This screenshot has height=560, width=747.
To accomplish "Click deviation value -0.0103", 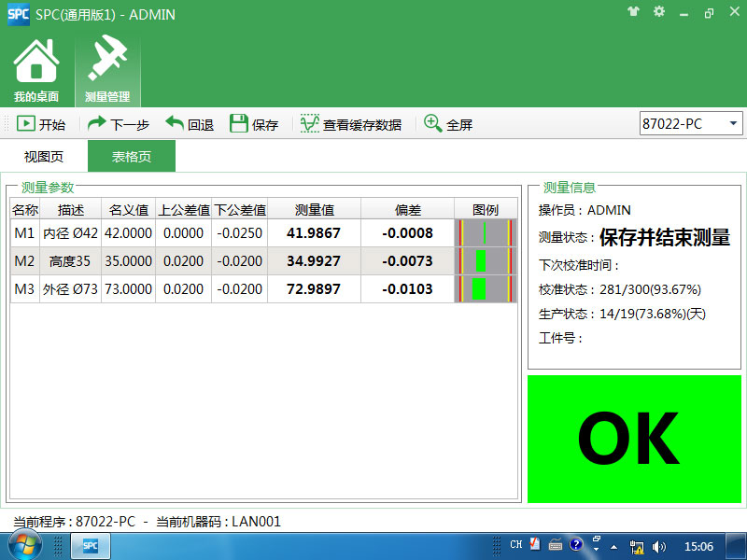I will (407, 289).
